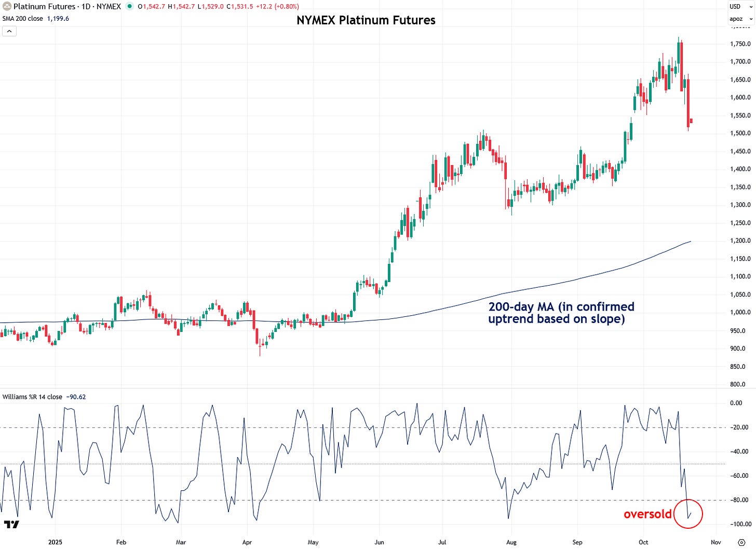Click the Platinum Futures symbol logo icon
Image resolution: width=756 pixels, height=549 pixels.
tap(7, 7)
